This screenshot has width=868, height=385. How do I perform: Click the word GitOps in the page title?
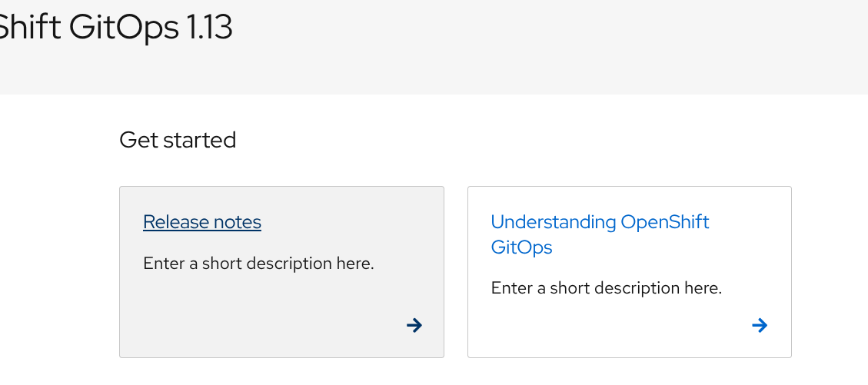coord(123,28)
